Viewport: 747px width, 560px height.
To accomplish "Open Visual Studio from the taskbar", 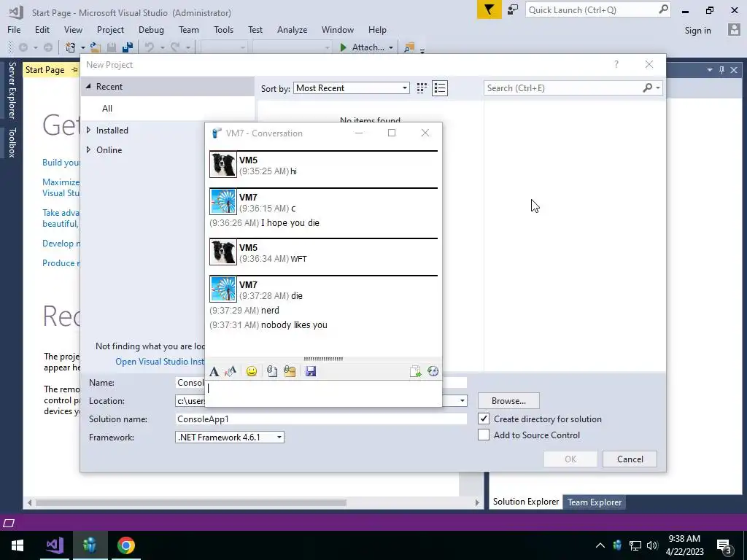I will [x=55, y=545].
